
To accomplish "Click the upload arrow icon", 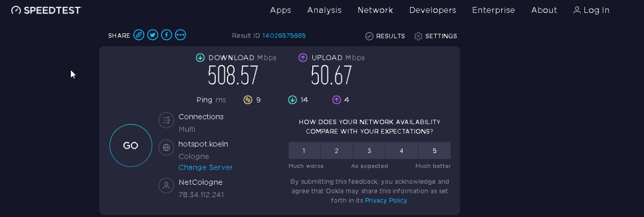I will pyautogui.click(x=303, y=57).
